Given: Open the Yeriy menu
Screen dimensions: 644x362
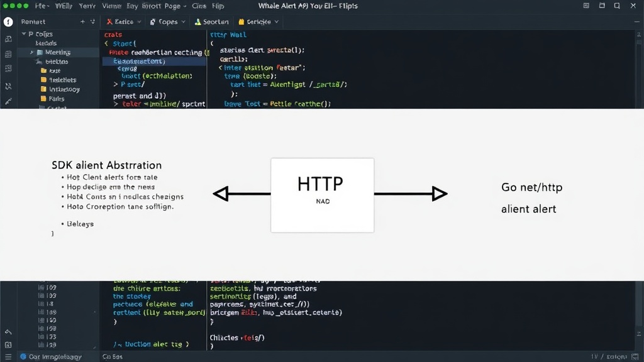Looking at the screenshot, I should 87,6.
